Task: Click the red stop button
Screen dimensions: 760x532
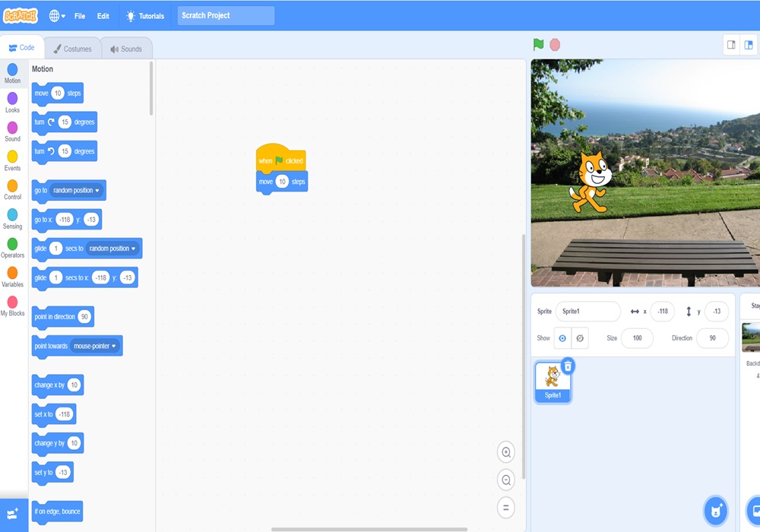Action: tap(555, 45)
